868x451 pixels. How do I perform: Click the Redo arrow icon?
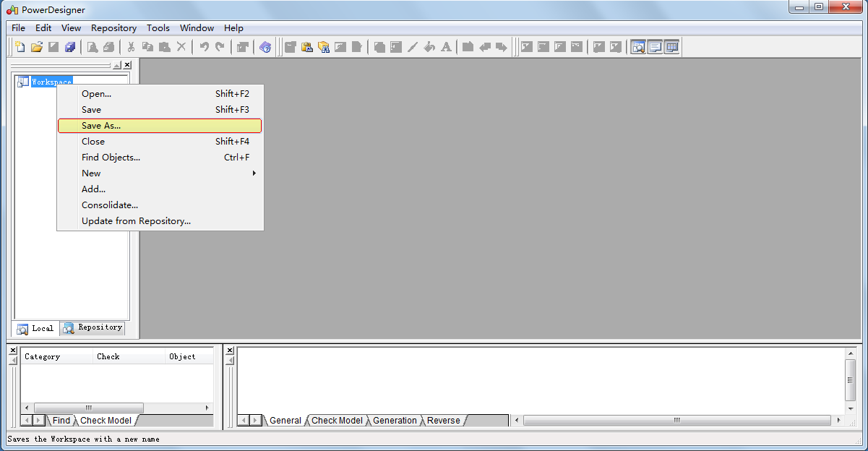click(x=220, y=47)
